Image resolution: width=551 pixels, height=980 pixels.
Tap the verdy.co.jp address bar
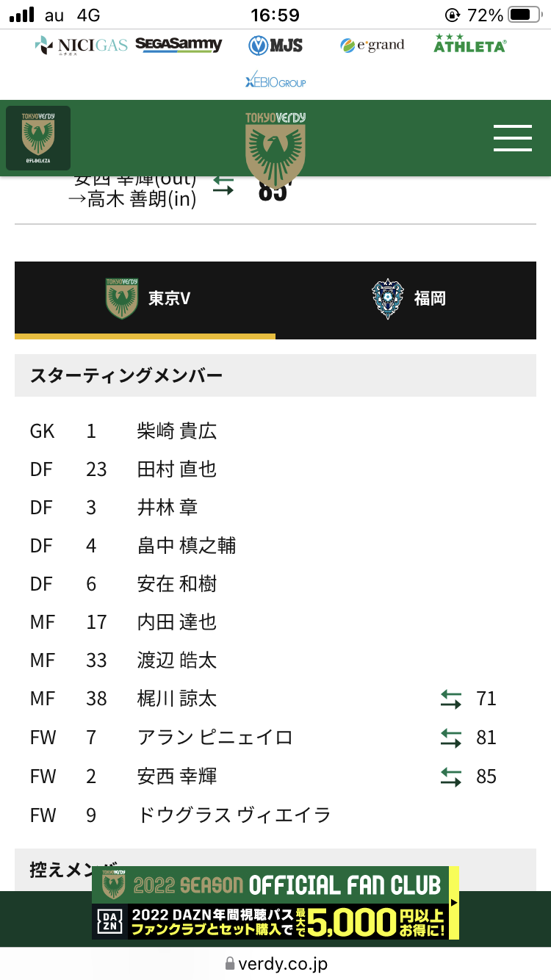[x=275, y=963]
